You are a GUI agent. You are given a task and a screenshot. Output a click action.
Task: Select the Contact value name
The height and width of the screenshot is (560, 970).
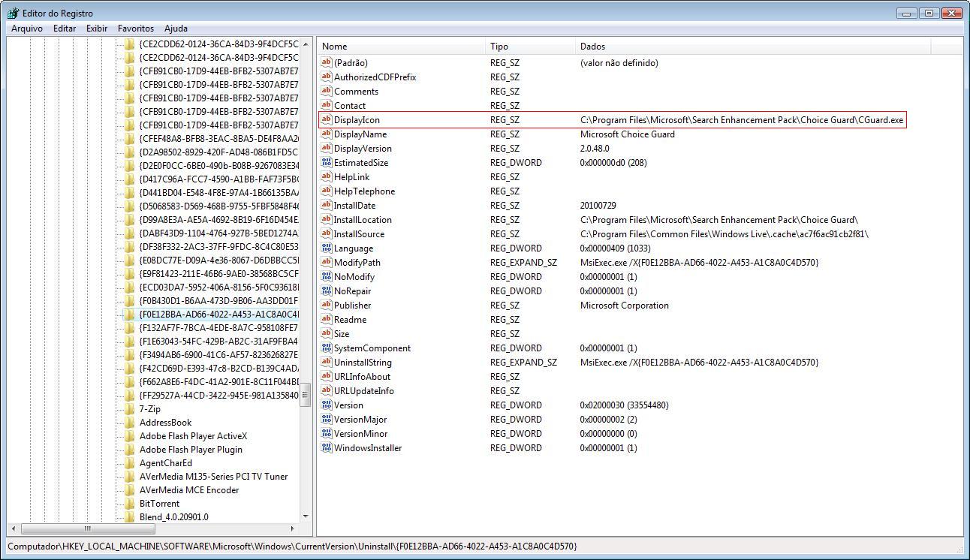click(350, 105)
